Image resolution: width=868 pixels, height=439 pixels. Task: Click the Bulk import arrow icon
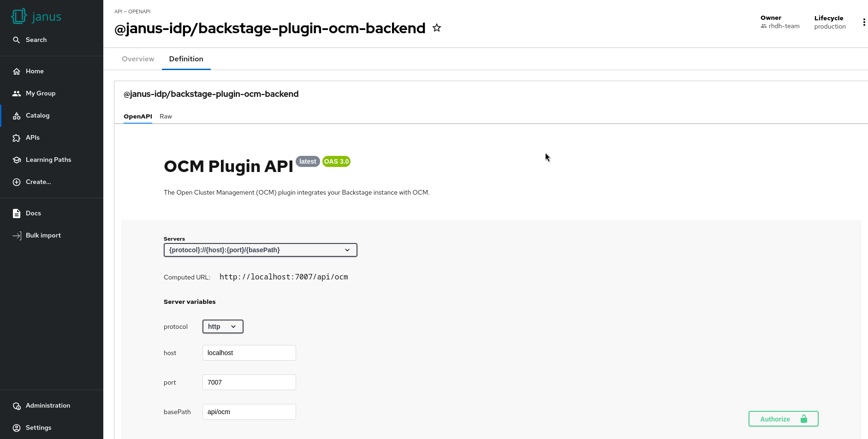coord(17,236)
